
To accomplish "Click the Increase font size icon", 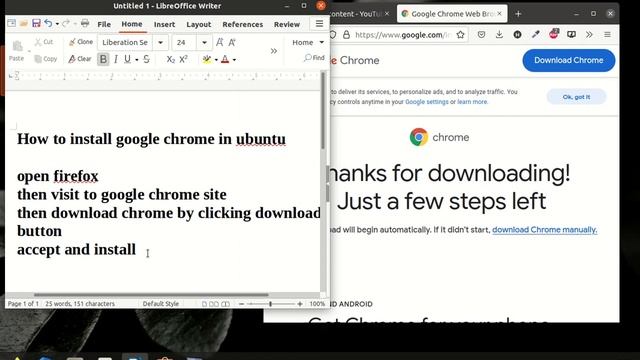I will pos(220,42).
